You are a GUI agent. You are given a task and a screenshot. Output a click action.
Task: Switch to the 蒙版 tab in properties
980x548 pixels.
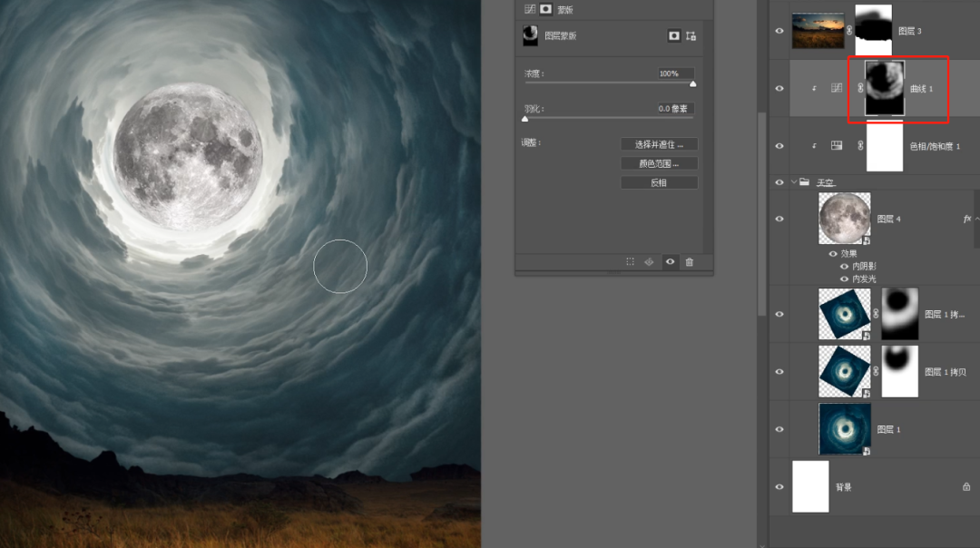(546, 9)
